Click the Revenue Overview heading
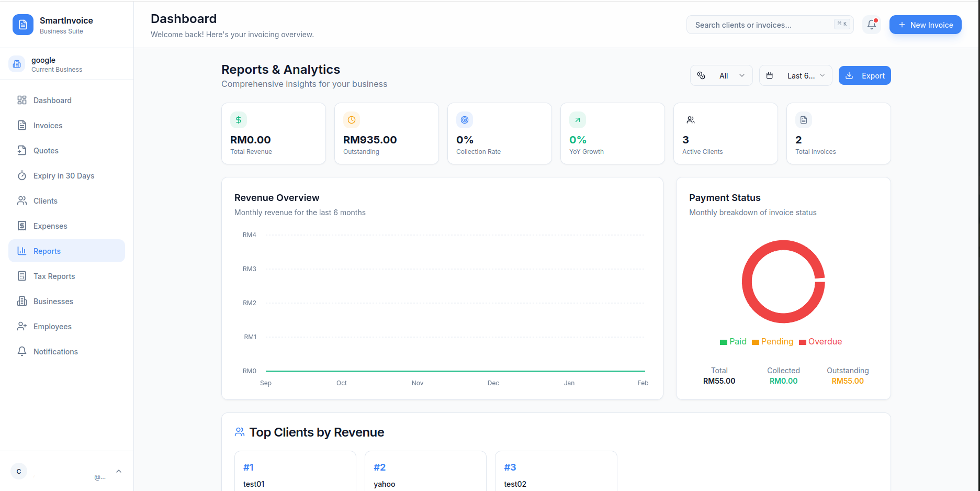980x491 pixels. click(277, 198)
